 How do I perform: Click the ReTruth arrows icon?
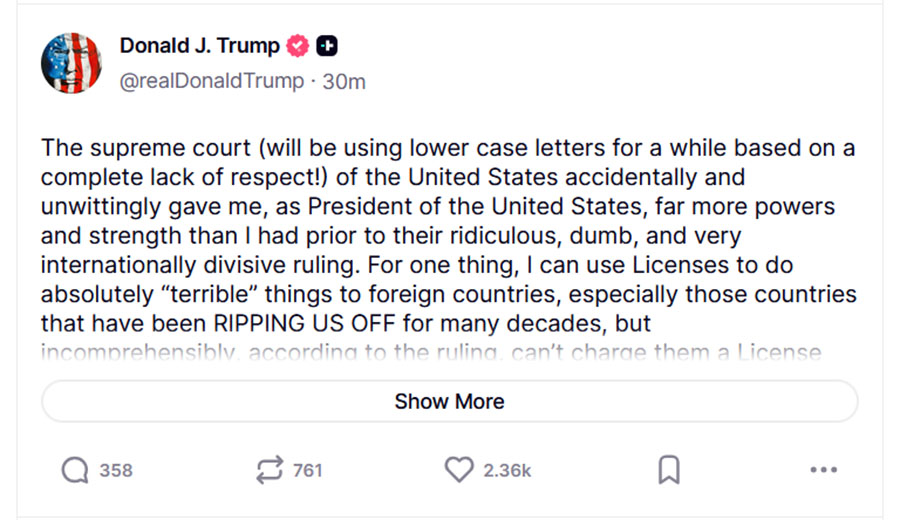pyautogui.click(x=270, y=470)
